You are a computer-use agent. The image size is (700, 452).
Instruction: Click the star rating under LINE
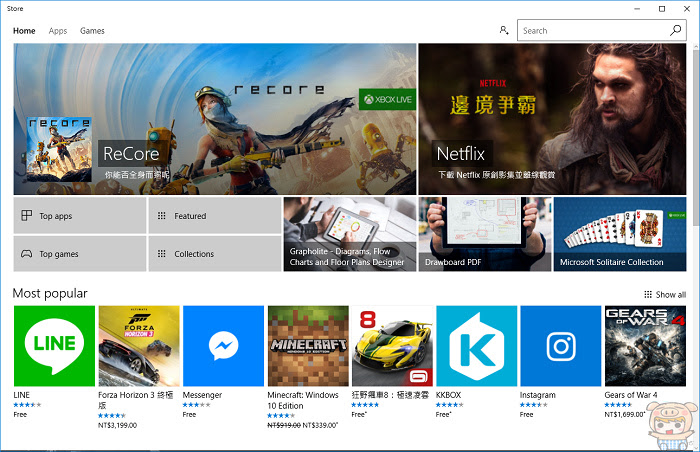pos(27,405)
